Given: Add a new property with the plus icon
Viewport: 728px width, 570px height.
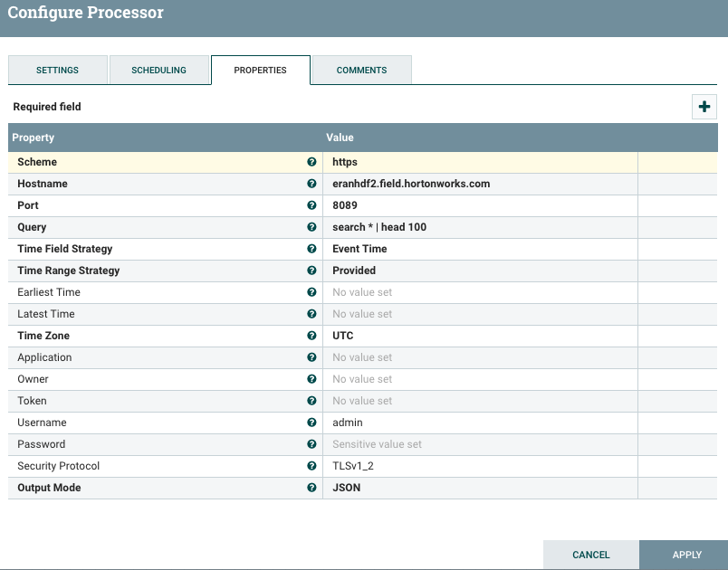Looking at the screenshot, I should click(704, 106).
